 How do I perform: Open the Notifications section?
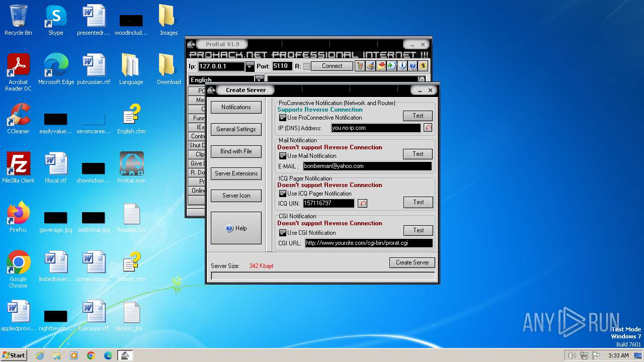(x=236, y=107)
